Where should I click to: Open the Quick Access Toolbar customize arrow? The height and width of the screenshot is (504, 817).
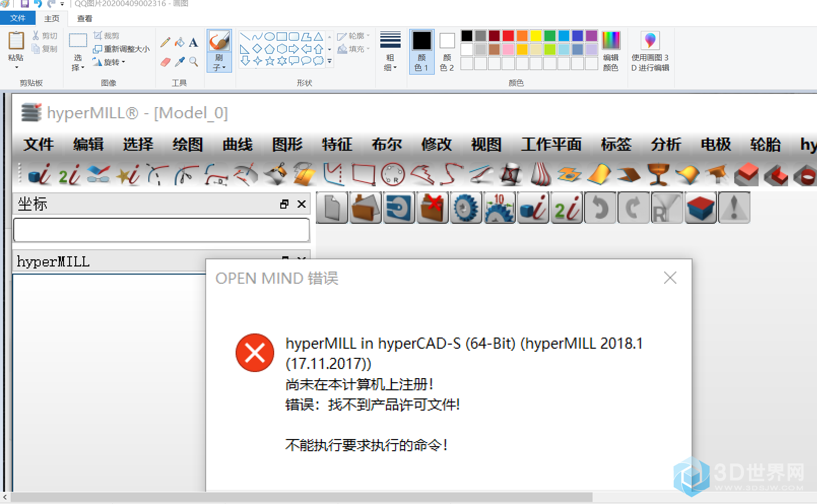coord(62,4)
